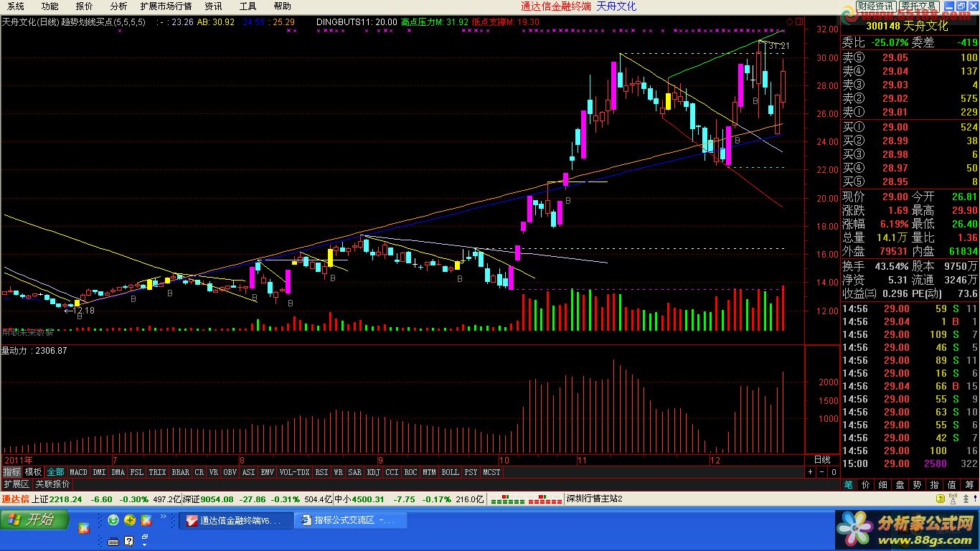Click the 0 button under 日线

click(833, 472)
